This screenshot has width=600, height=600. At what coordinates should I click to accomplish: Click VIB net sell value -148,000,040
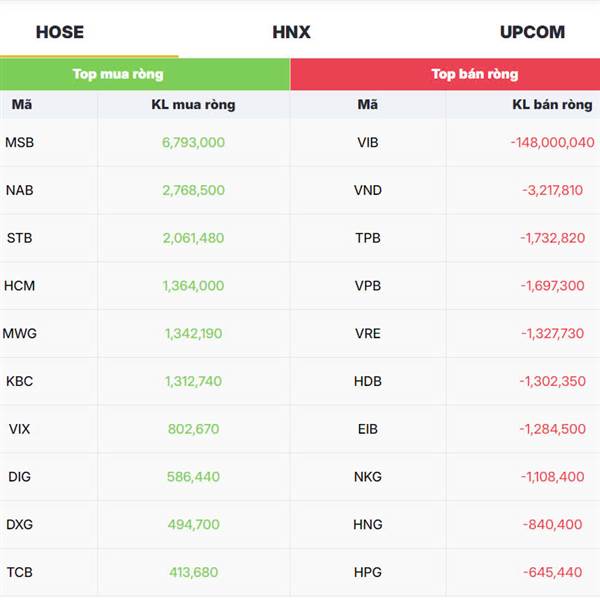point(553,142)
